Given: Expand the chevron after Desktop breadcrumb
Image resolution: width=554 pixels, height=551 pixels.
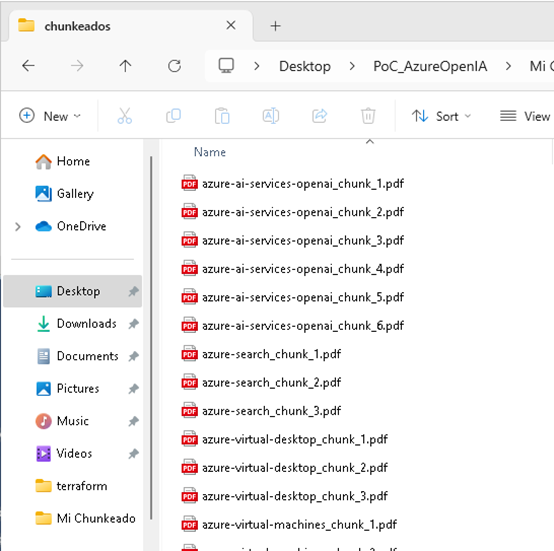Looking at the screenshot, I should tap(352, 66).
